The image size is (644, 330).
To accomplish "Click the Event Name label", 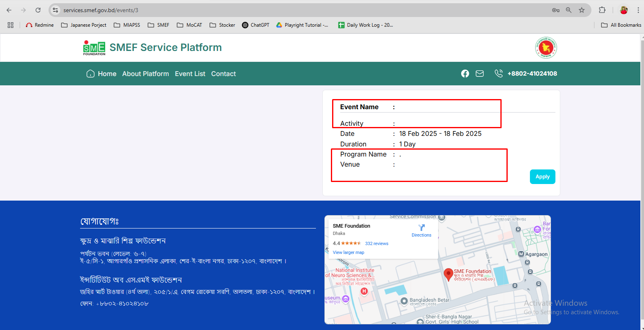I will 359,107.
